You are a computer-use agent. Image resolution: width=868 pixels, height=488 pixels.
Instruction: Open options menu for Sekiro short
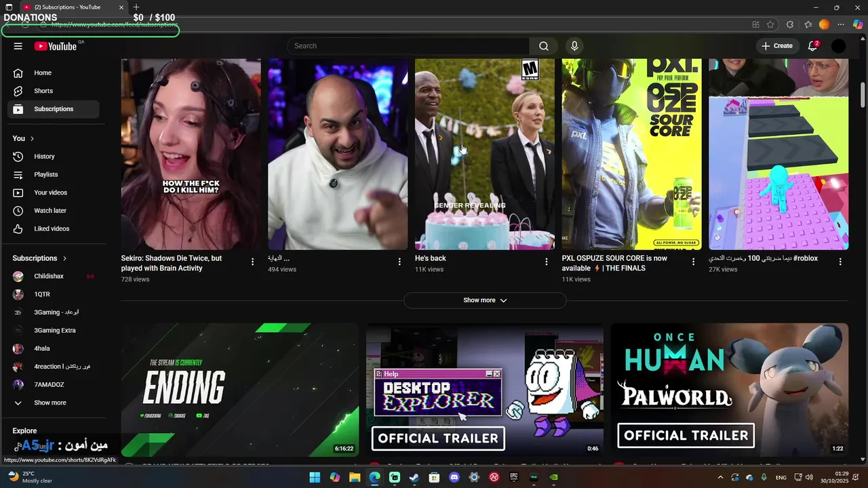tap(253, 262)
